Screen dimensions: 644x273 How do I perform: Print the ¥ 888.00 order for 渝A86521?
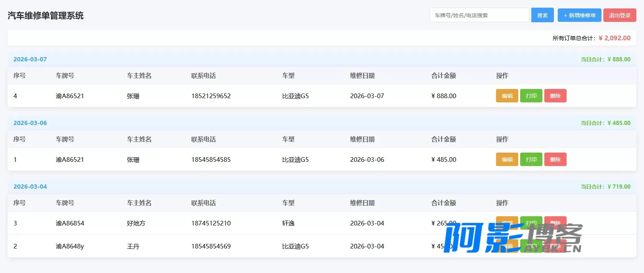pyautogui.click(x=531, y=96)
